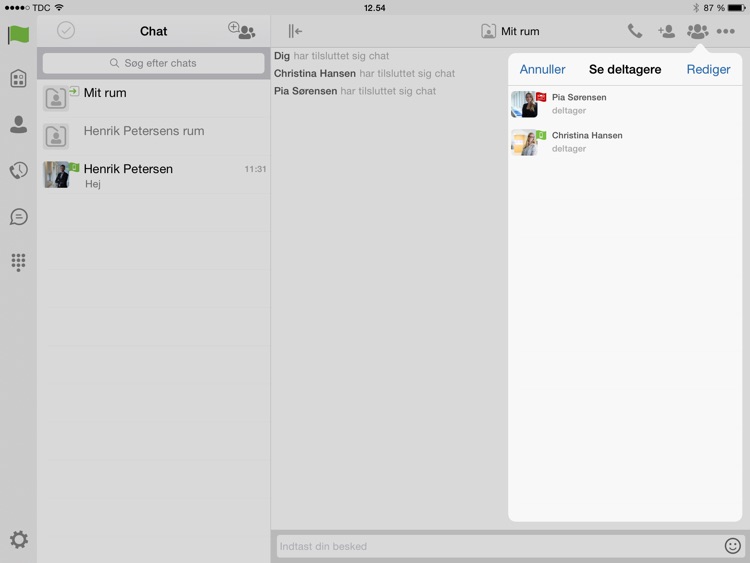Open the dial pad icon in sidebar
Viewport: 750px width, 563px height.
pos(18,262)
